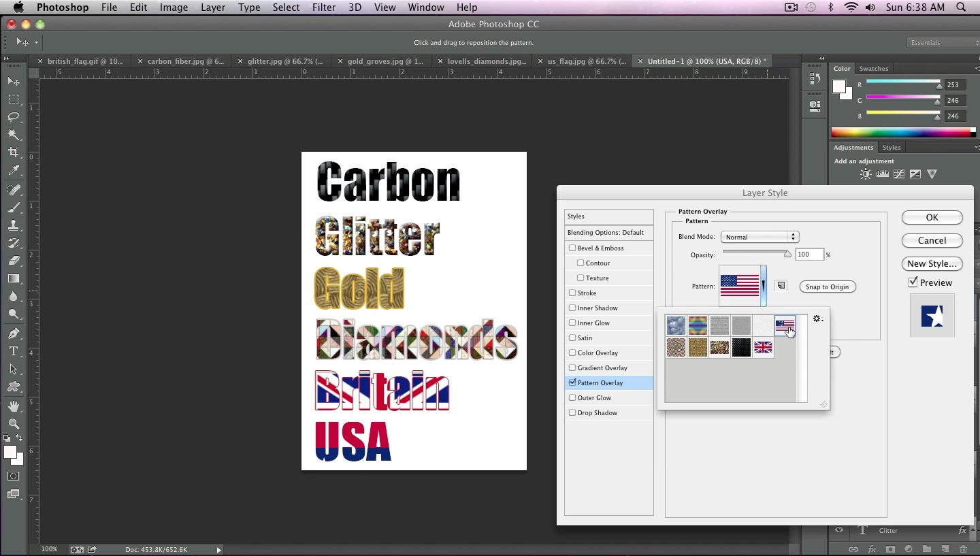980x556 pixels.
Task: Select the Pen tool
Action: [x=14, y=333]
